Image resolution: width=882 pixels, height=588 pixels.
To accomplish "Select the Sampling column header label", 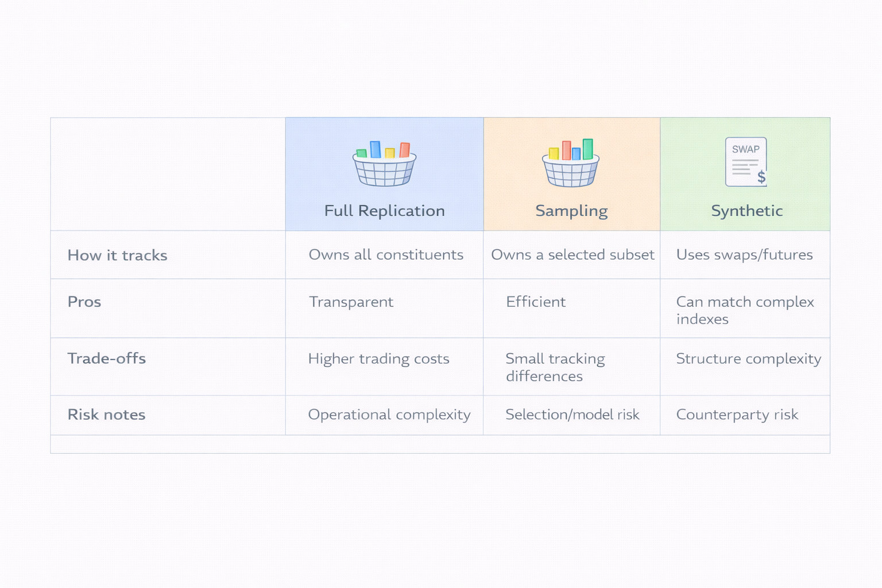I will [571, 211].
